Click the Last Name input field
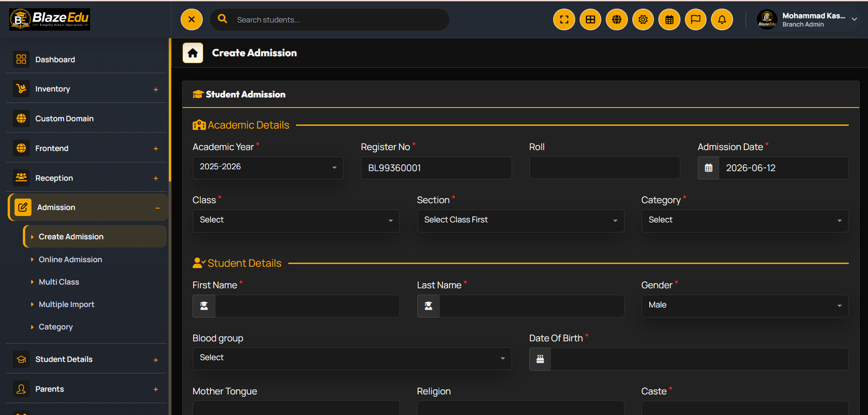The height and width of the screenshot is (415, 868). tap(532, 306)
